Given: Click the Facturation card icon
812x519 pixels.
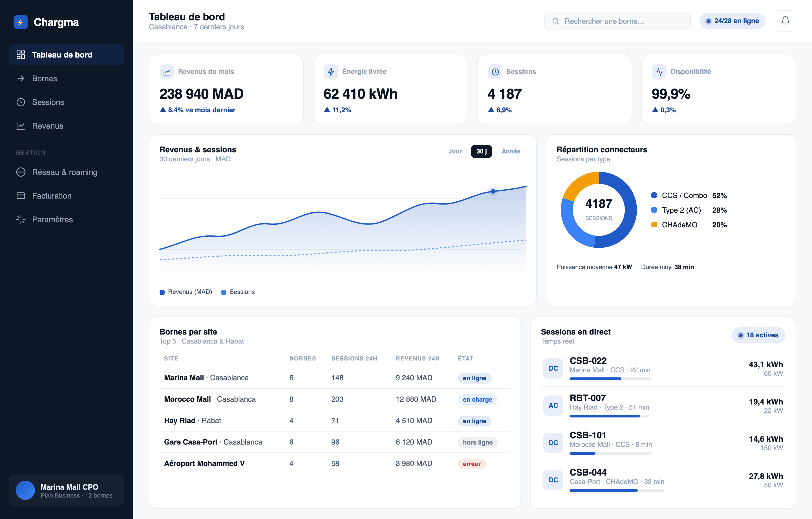Looking at the screenshot, I should 21,196.
